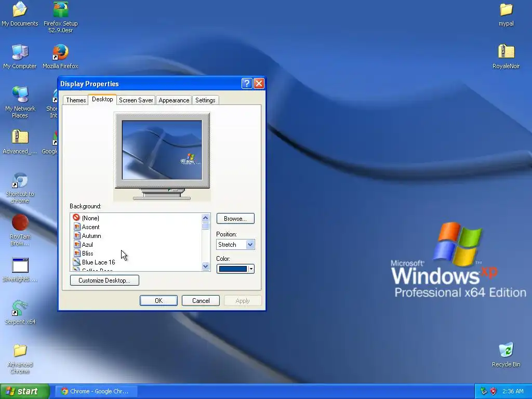Click Cancel in Display Properties
This screenshot has width=532, height=399.
[201, 301]
